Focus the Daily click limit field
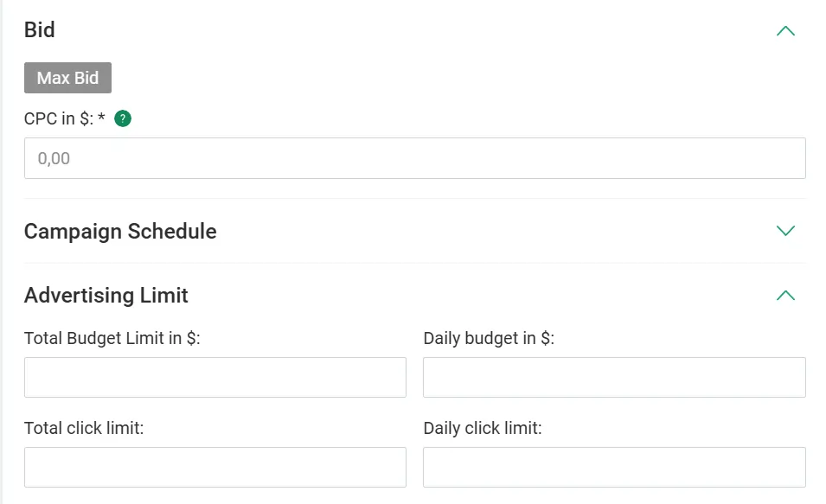826x504 pixels. (x=614, y=467)
